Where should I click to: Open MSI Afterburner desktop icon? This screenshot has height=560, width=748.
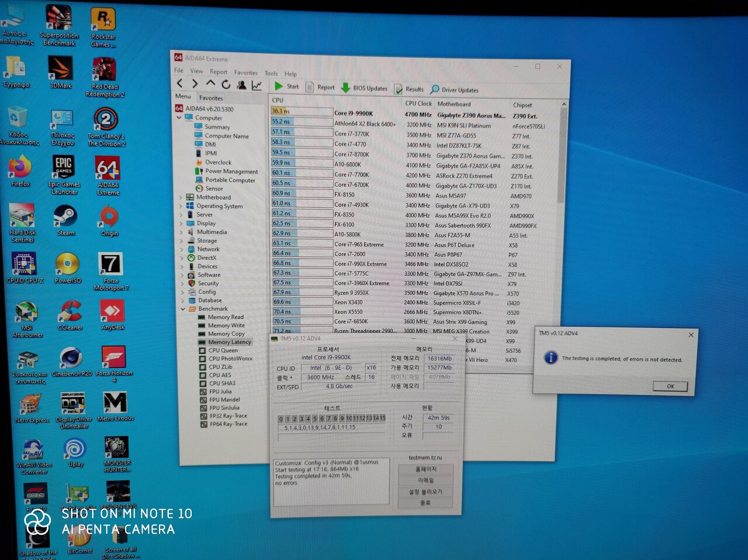(27, 319)
